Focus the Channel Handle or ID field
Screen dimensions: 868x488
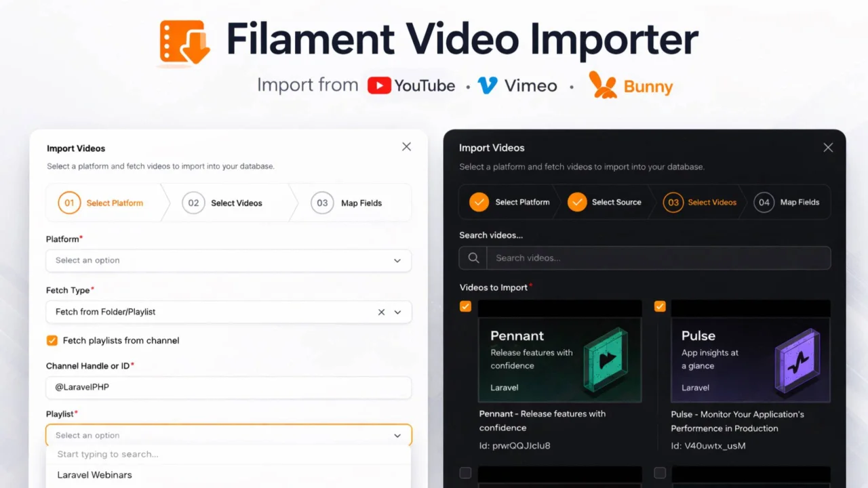point(229,388)
